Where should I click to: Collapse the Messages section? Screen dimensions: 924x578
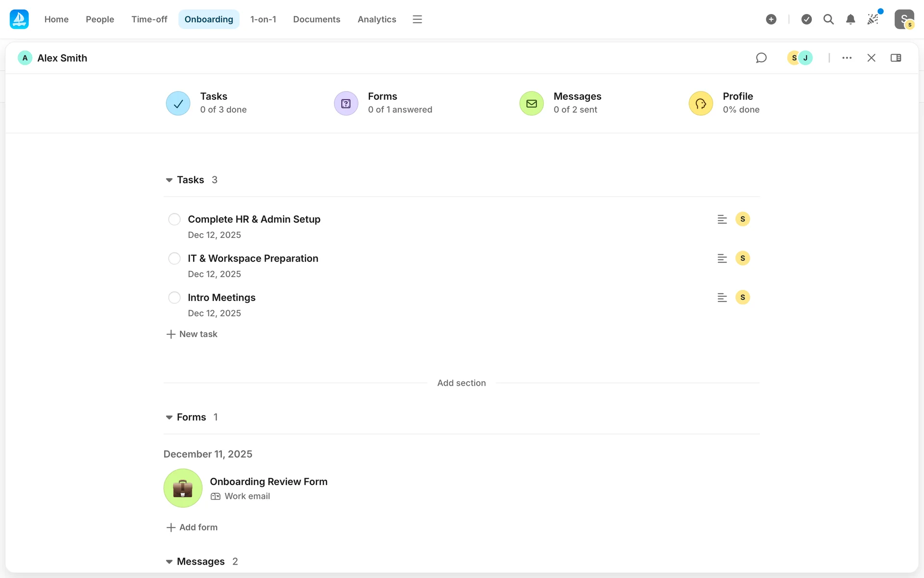click(169, 562)
